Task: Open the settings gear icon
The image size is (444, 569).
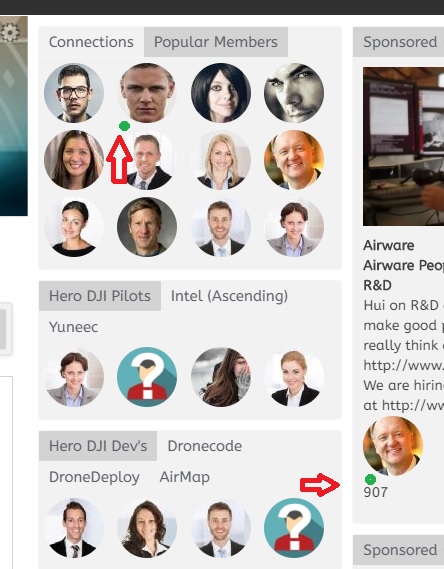Action: (10, 32)
